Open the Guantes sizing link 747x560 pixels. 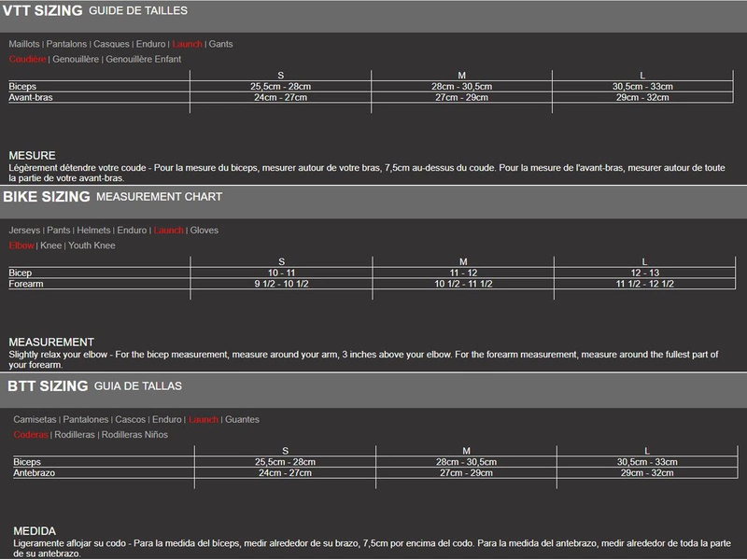coord(242,420)
